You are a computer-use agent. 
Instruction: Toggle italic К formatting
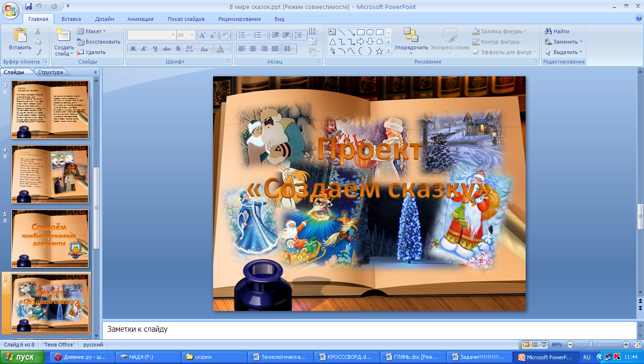(144, 48)
